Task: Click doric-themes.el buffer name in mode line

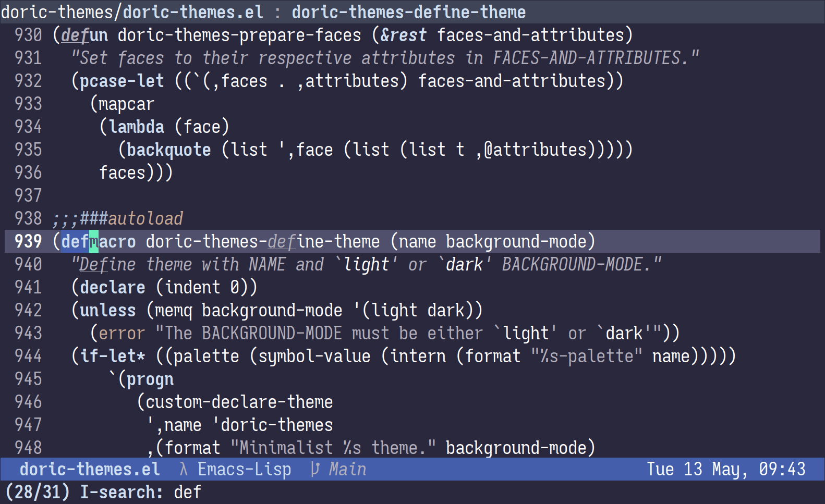Action: pyautogui.click(x=90, y=470)
